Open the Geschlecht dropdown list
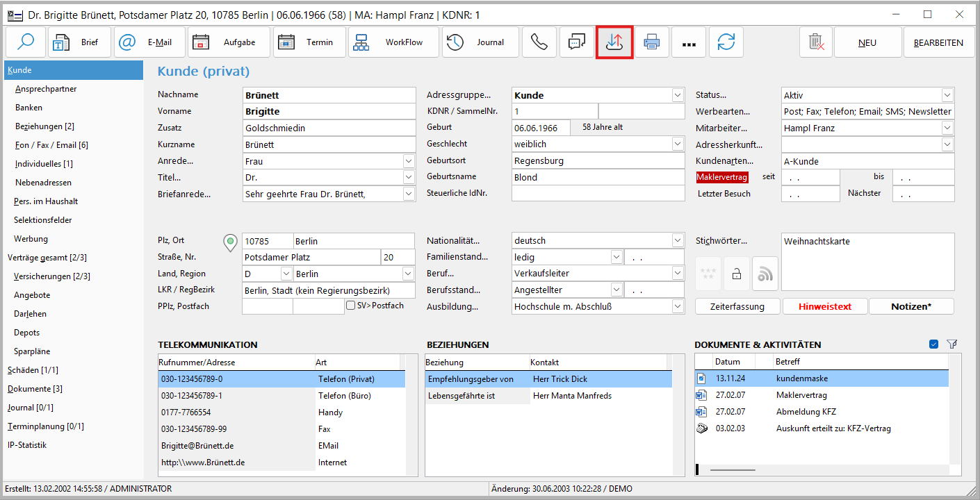This screenshot has width=980, height=500. click(x=678, y=144)
